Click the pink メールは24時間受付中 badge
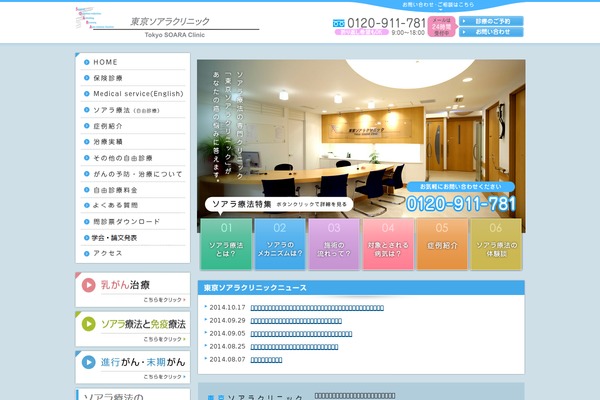 pos(442,26)
